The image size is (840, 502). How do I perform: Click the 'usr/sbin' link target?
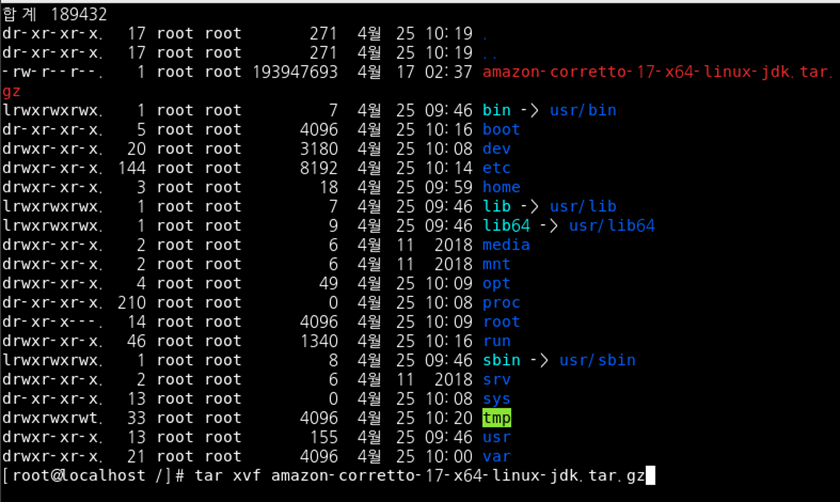pyautogui.click(x=597, y=360)
